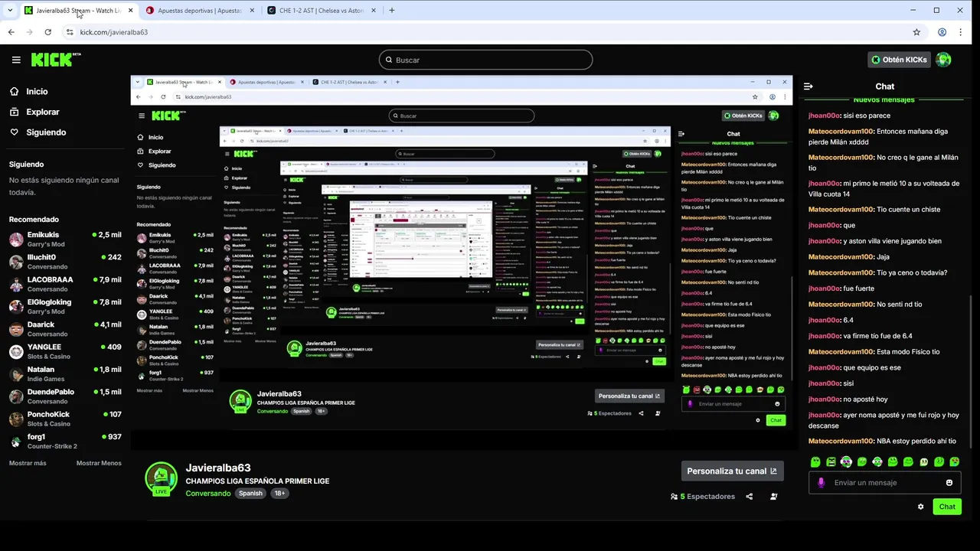Click the live stream video player
Viewport: 980px width, 551px height.
pos(461,262)
